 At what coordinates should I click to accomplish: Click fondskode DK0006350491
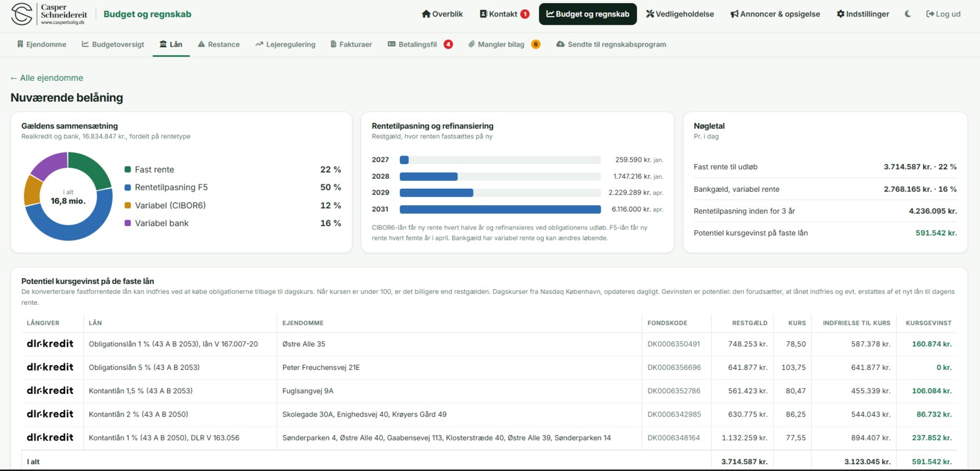(674, 344)
